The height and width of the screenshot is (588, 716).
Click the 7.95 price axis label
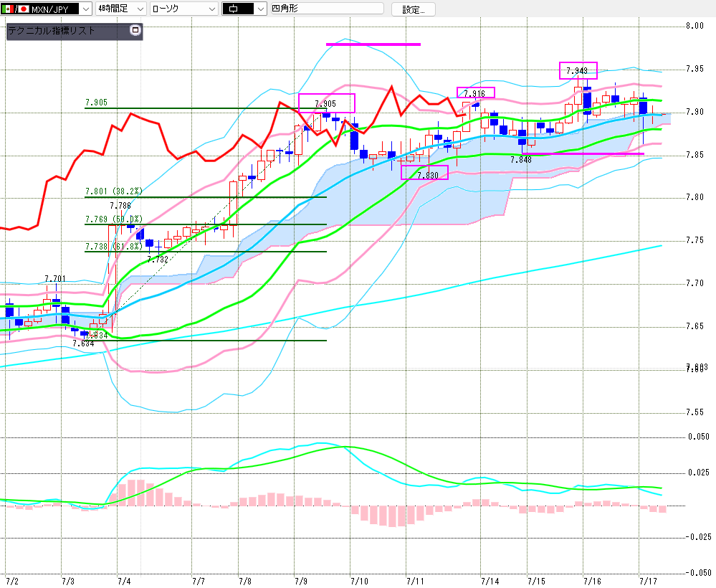point(695,69)
